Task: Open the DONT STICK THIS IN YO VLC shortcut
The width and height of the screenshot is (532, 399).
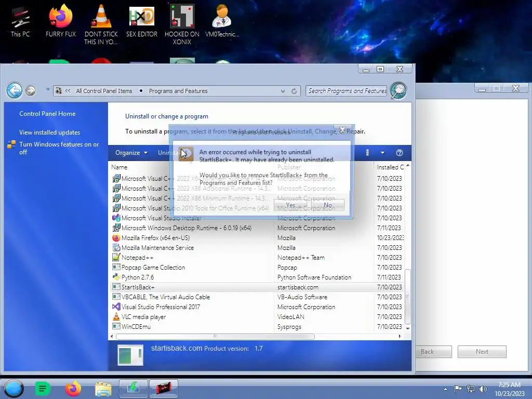Action: tap(101, 25)
